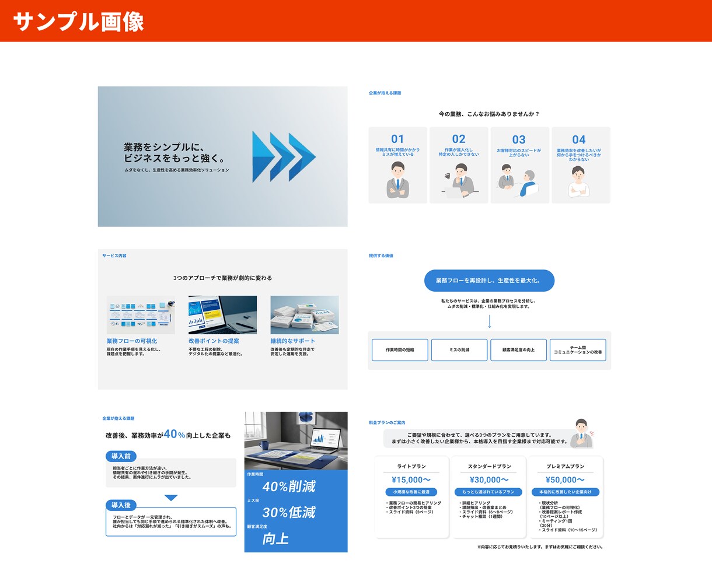Click the blue down triangle between 導入前 and 導入後

pos(170,498)
